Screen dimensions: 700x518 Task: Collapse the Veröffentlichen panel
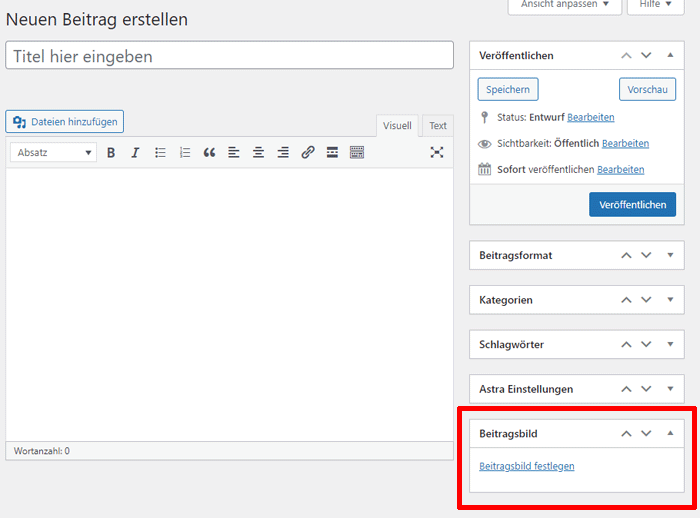[670, 55]
